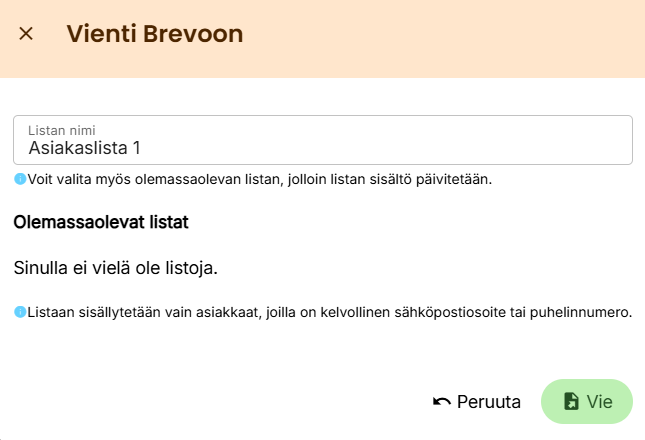Close the Vienti Brevoon dialog

tap(26, 34)
